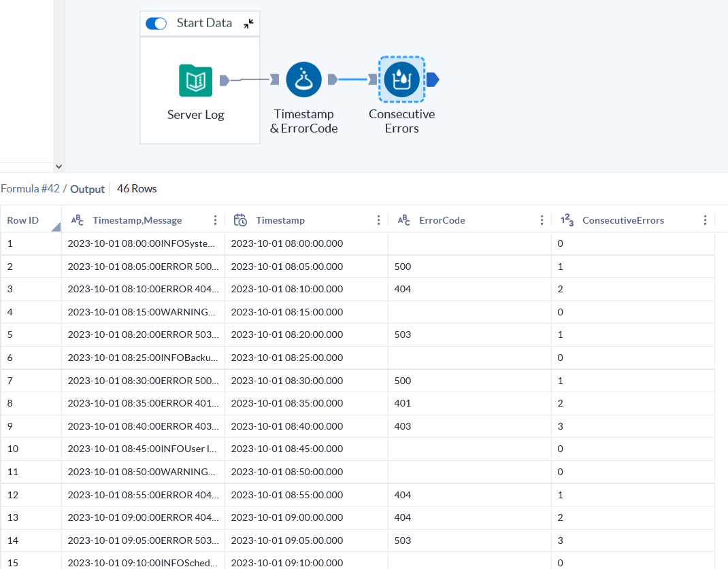
Task: Open the Timestamp & ErrorCode formula node
Action: pos(303,79)
